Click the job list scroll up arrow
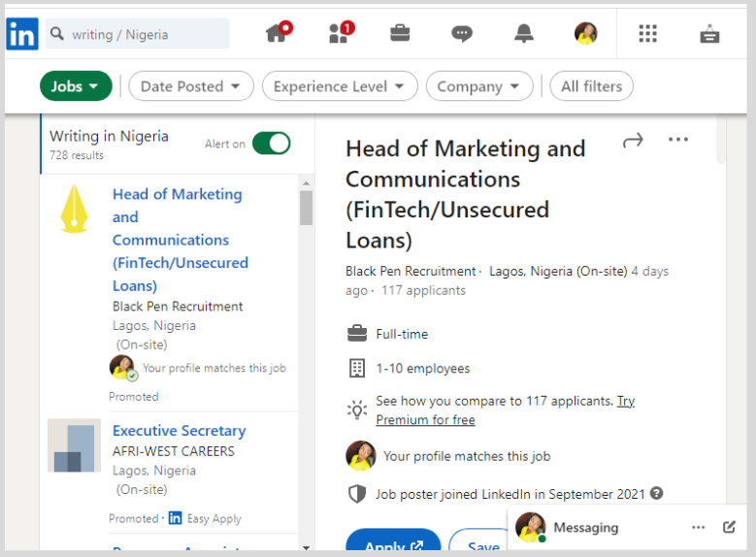The height and width of the screenshot is (557, 756). [306, 183]
